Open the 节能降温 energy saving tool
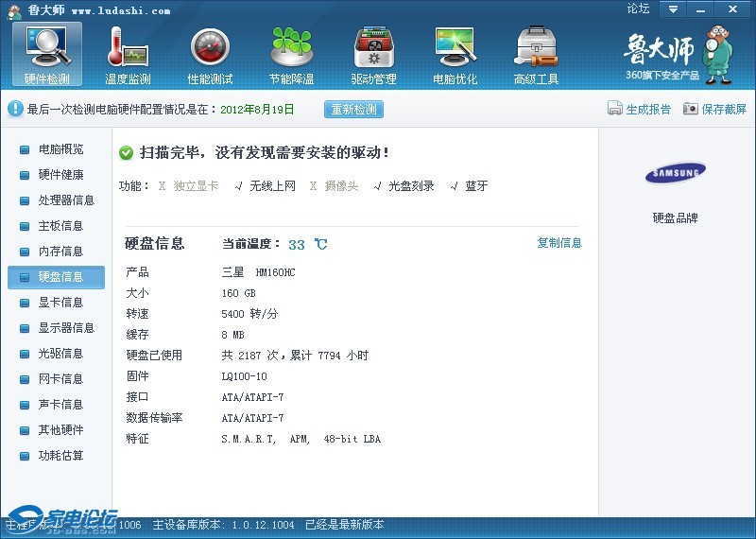This screenshot has width=756, height=539. pos(291,56)
